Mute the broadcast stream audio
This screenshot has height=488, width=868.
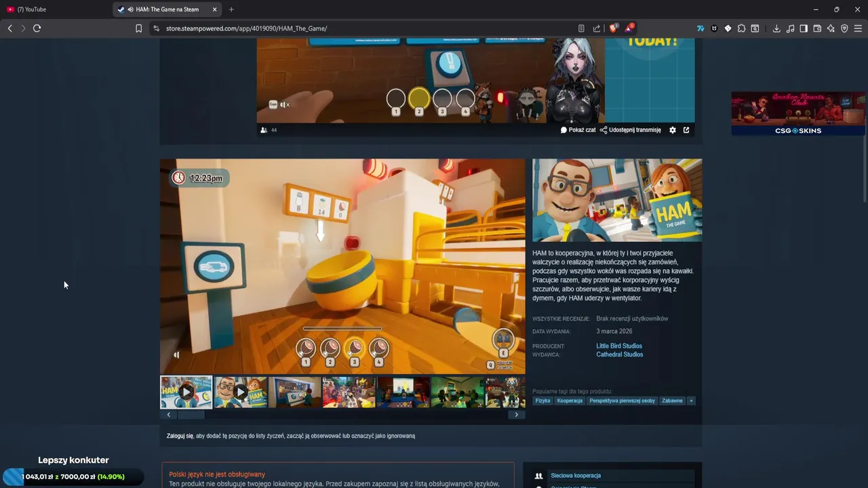tap(285, 104)
